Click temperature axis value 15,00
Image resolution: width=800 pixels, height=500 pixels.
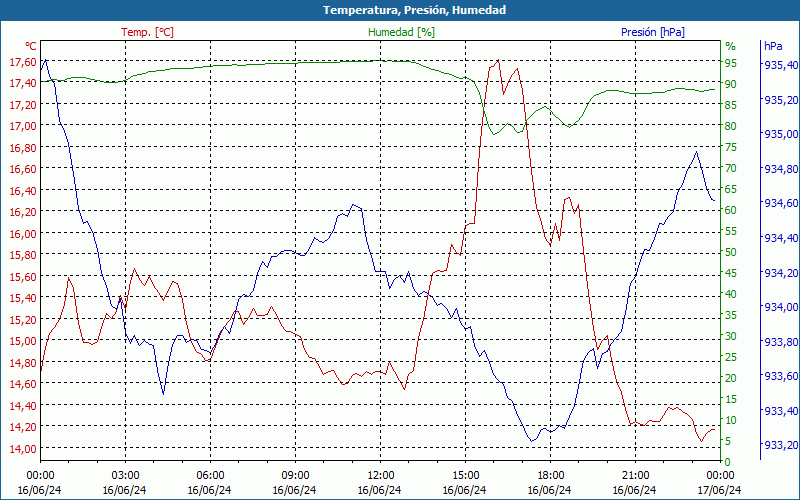click(23, 340)
